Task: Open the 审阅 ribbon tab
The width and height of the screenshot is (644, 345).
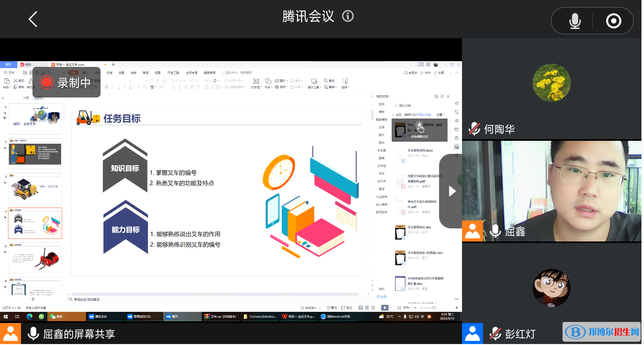Action: coord(145,73)
